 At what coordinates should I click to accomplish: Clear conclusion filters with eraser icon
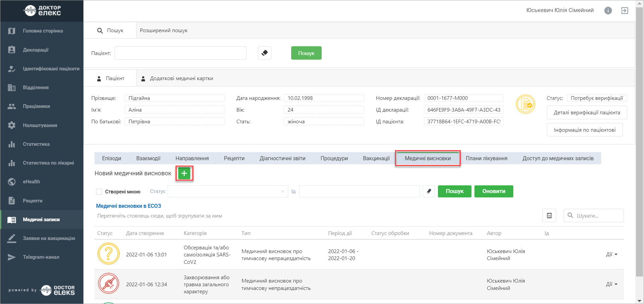click(x=429, y=191)
